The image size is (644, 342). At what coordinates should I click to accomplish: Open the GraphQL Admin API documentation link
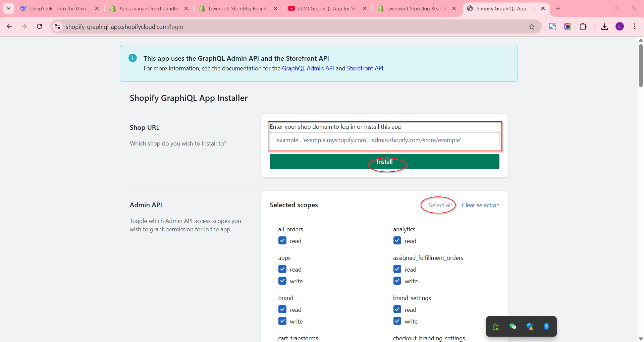point(308,68)
